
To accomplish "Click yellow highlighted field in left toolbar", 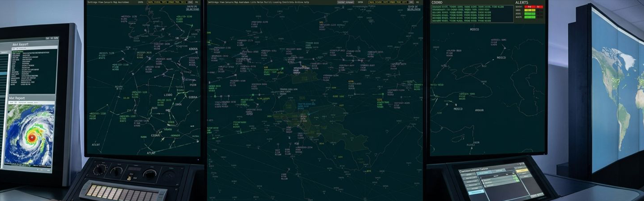I will [x=167, y=2].
